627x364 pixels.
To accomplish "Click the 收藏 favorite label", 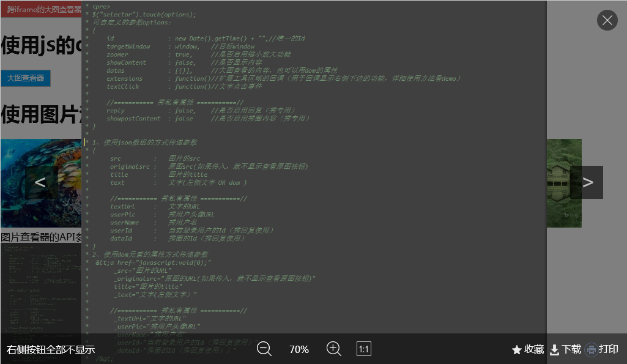I will pos(534,349).
